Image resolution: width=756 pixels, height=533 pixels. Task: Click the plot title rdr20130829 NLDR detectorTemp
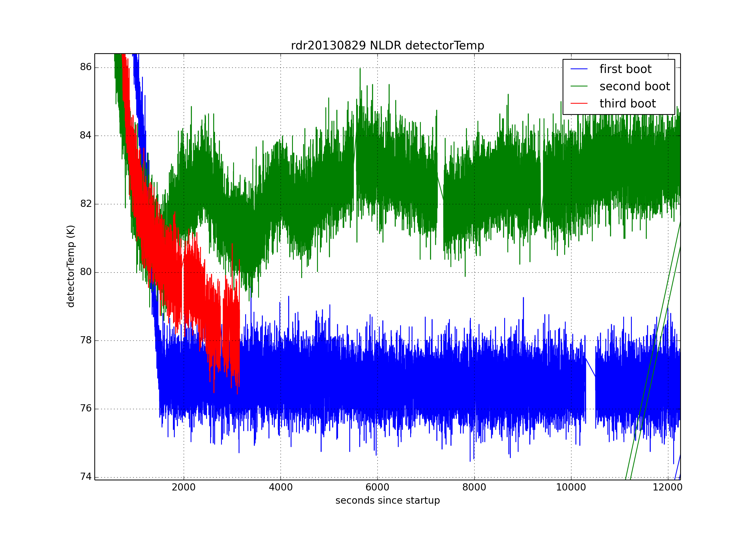coord(387,45)
